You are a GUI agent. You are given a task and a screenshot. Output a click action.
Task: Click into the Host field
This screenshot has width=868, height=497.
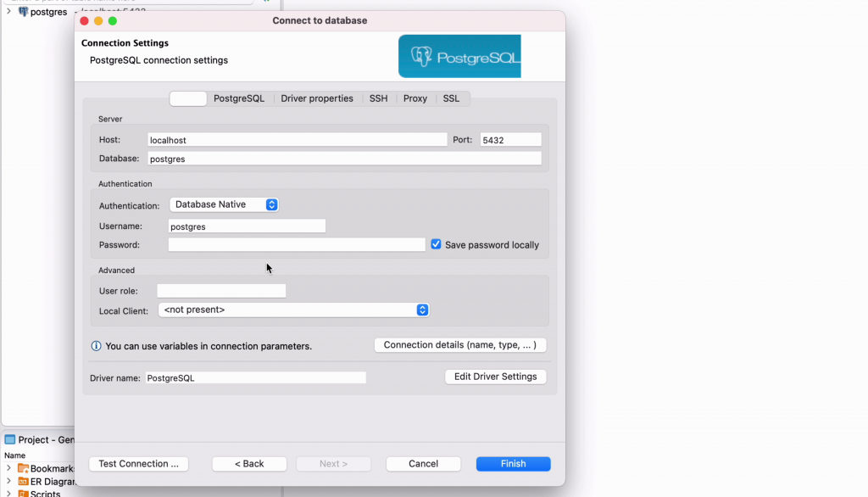point(297,140)
